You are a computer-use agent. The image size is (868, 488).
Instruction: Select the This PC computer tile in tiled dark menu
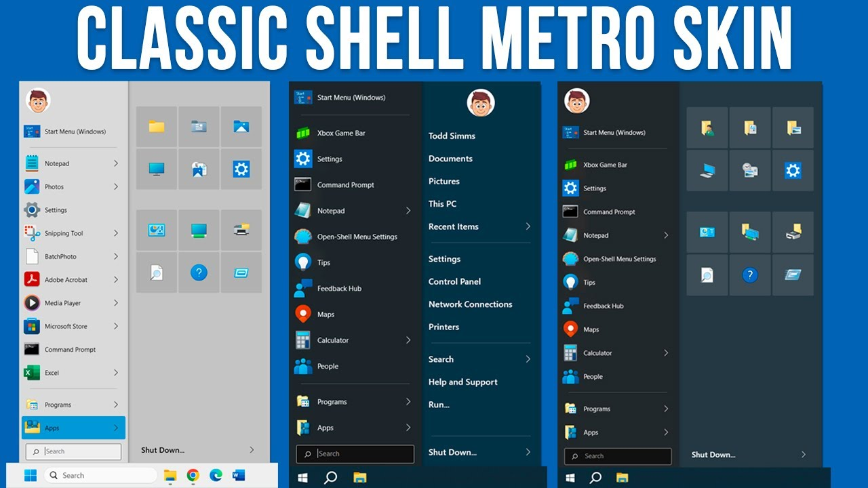tap(707, 170)
